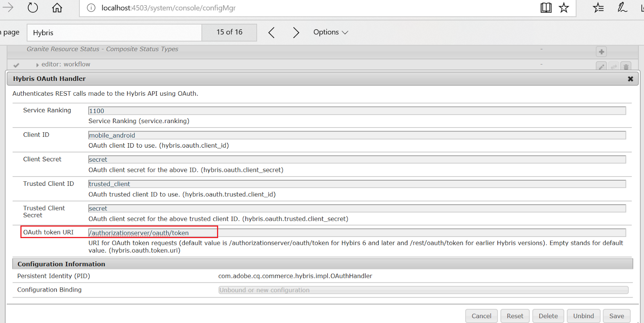Close the Hybris OAuth Handler dialog
This screenshot has width=644, height=323.
click(630, 79)
